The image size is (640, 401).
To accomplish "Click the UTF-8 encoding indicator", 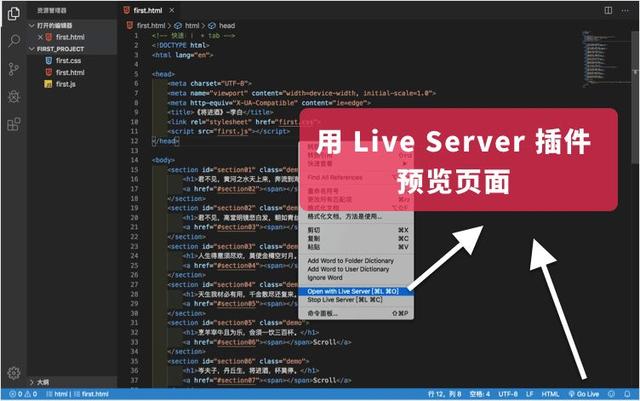I will pos(508,394).
